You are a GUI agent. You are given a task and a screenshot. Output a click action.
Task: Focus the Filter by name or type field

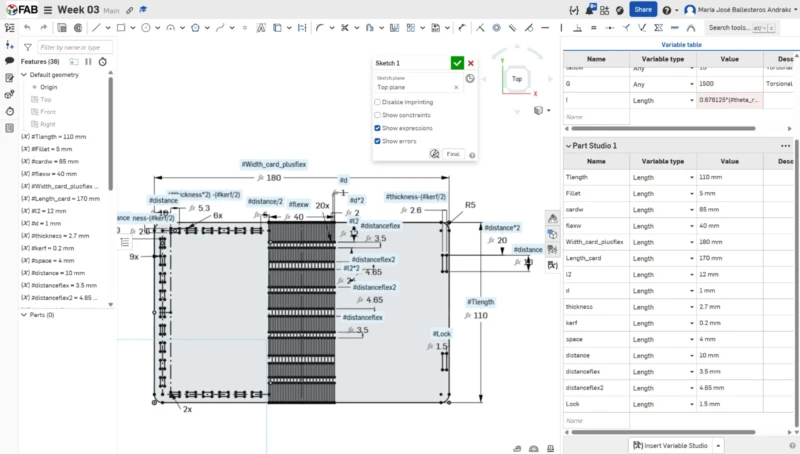[75, 47]
